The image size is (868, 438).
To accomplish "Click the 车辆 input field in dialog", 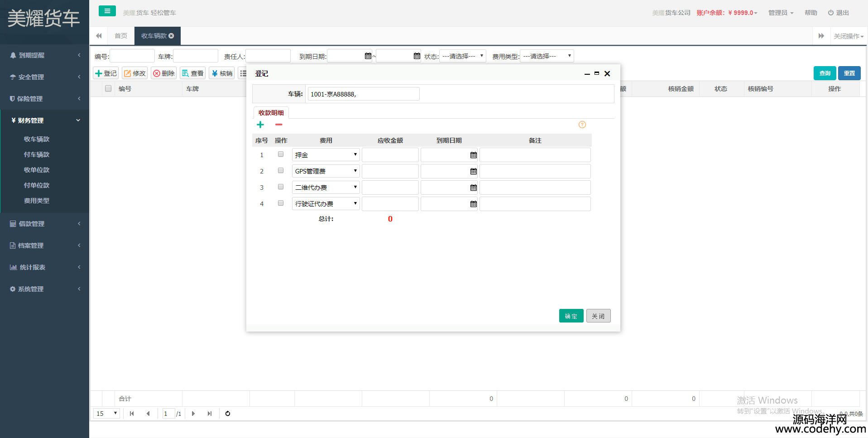I will coord(364,94).
